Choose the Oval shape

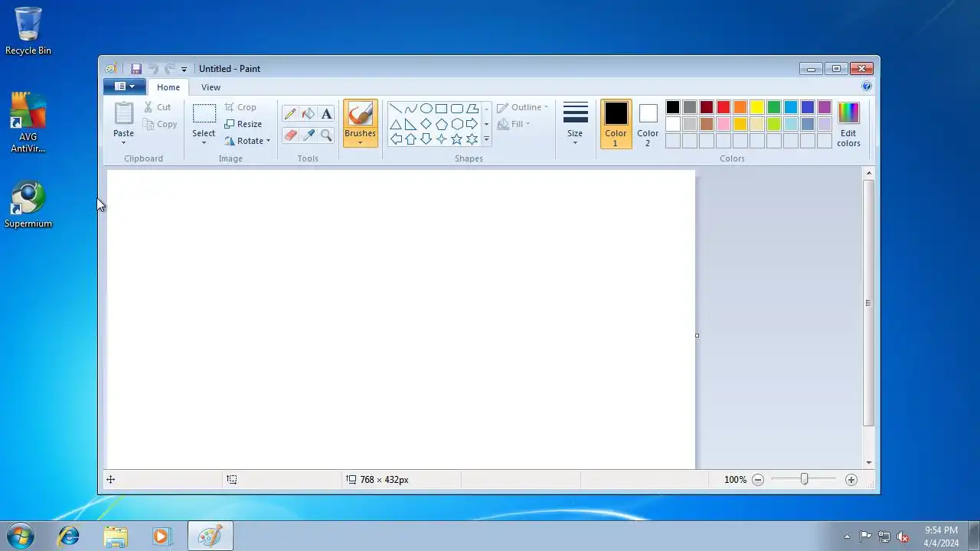pos(426,109)
